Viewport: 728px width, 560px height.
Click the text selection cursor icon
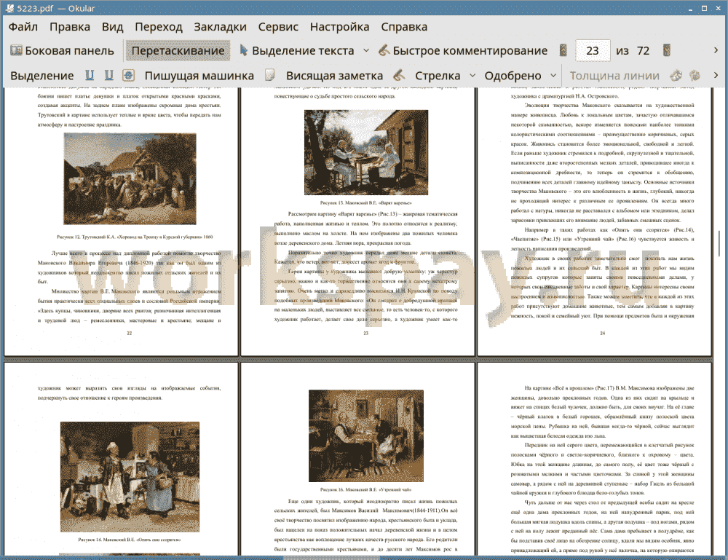pyautogui.click(x=244, y=50)
